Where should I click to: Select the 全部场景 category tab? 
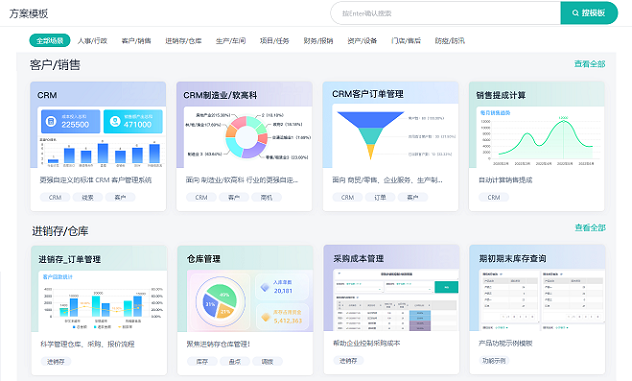50,40
